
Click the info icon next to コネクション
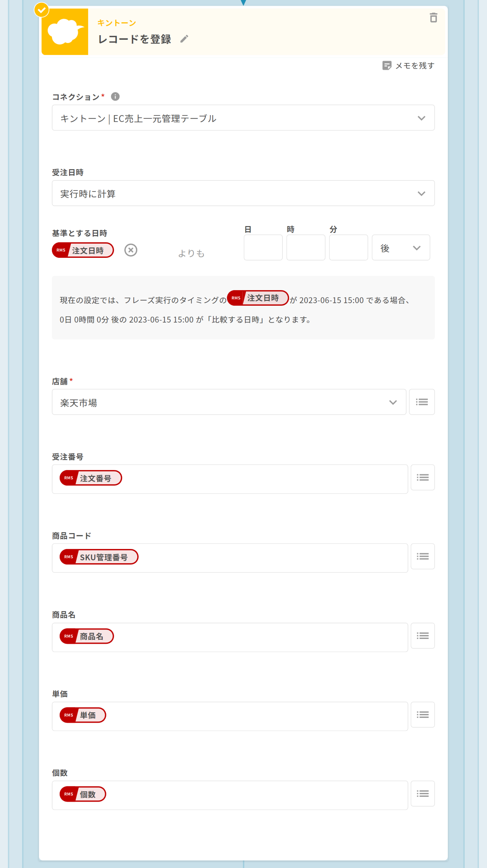pos(115,97)
